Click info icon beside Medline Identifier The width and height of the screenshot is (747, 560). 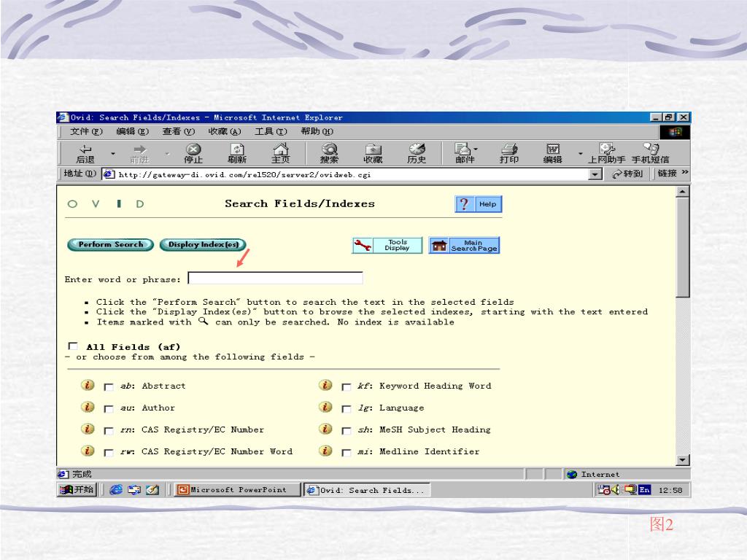click(325, 451)
